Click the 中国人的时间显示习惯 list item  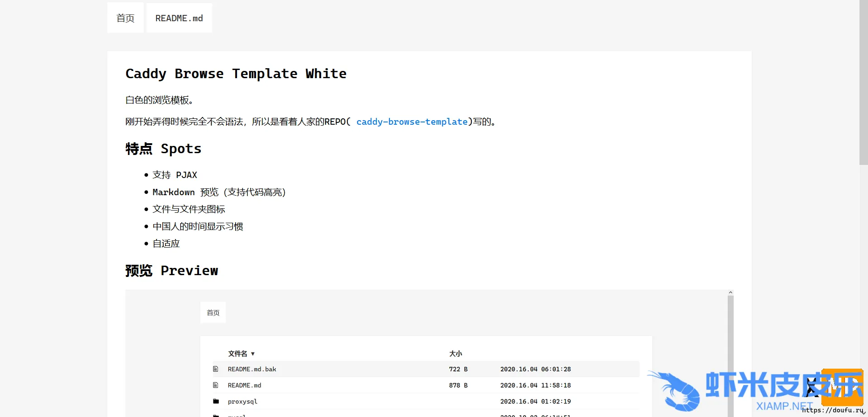coord(198,226)
